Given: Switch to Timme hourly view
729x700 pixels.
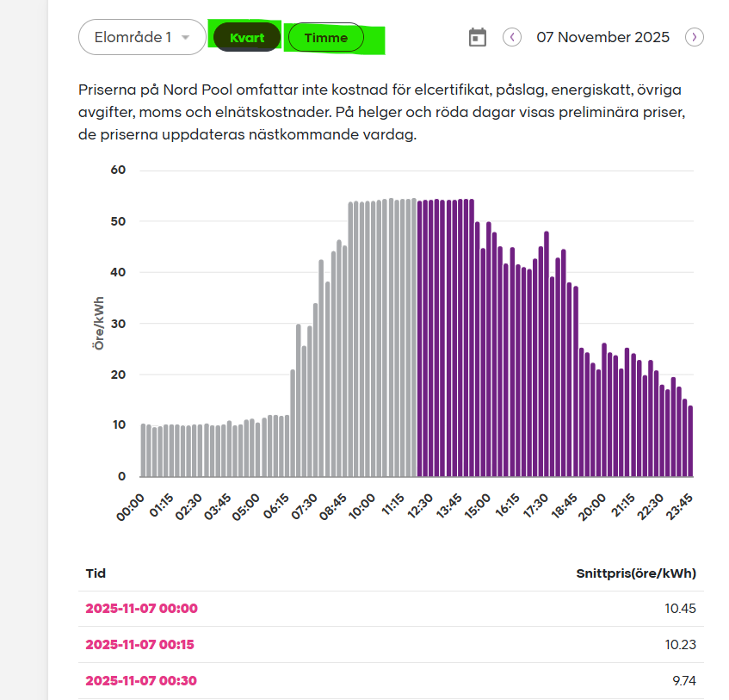Looking at the screenshot, I should (x=325, y=38).
